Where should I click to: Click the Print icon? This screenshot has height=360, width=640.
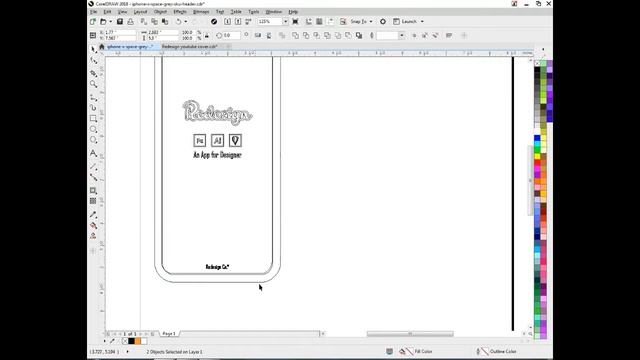131,21
